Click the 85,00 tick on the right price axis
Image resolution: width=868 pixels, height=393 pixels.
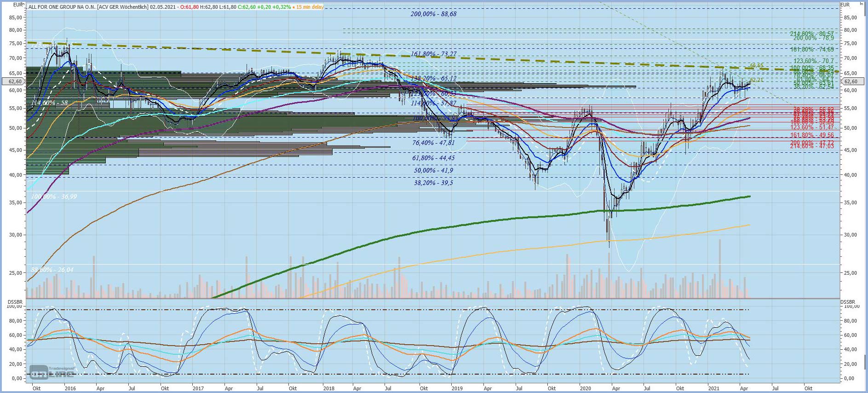pos(851,17)
